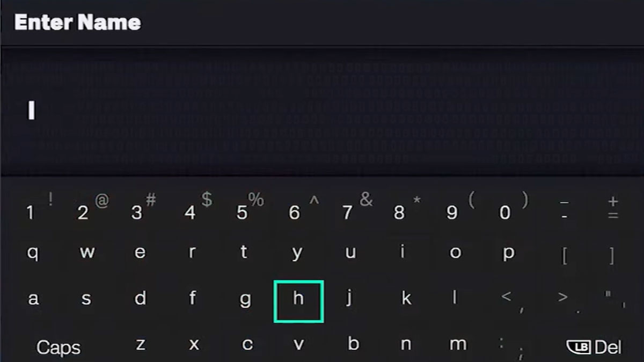Select the highlighted h key
The image size is (644, 362).
click(x=298, y=301)
